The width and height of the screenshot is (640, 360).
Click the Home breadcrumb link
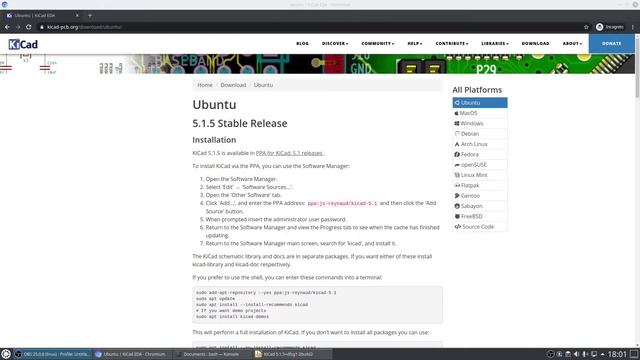[205, 85]
